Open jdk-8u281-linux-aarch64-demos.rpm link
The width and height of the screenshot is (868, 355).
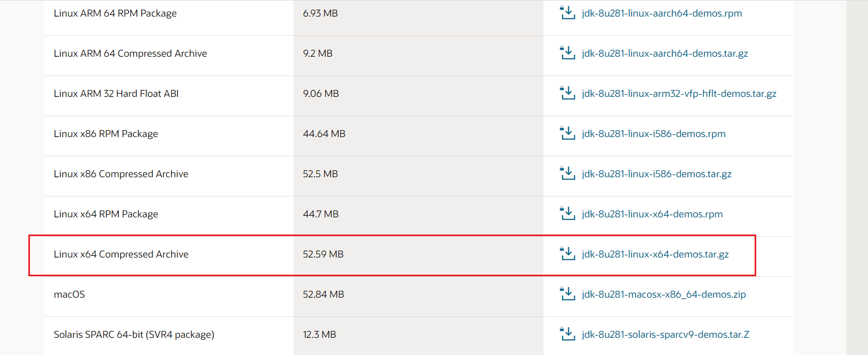[x=662, y=13]
